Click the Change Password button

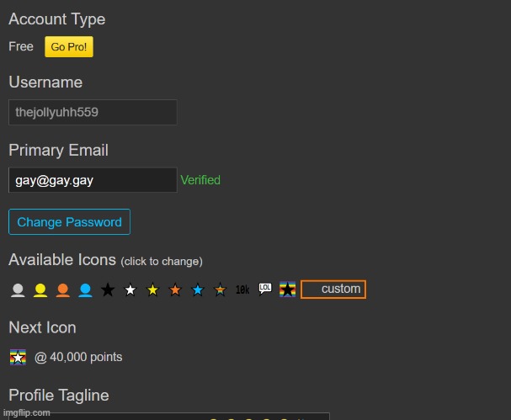(x=69, y=222)
